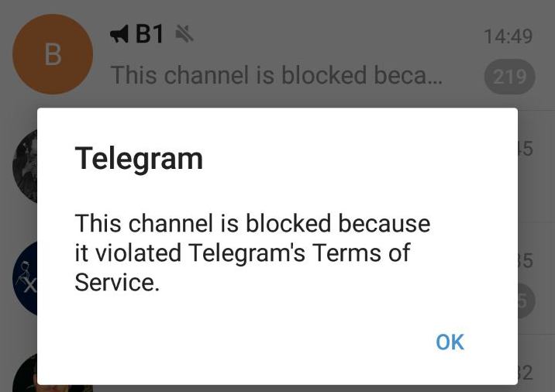Screen dimensions: 555x392
Task: Tap the orange B avatar of the B1 channel
Action: point(53,54)
